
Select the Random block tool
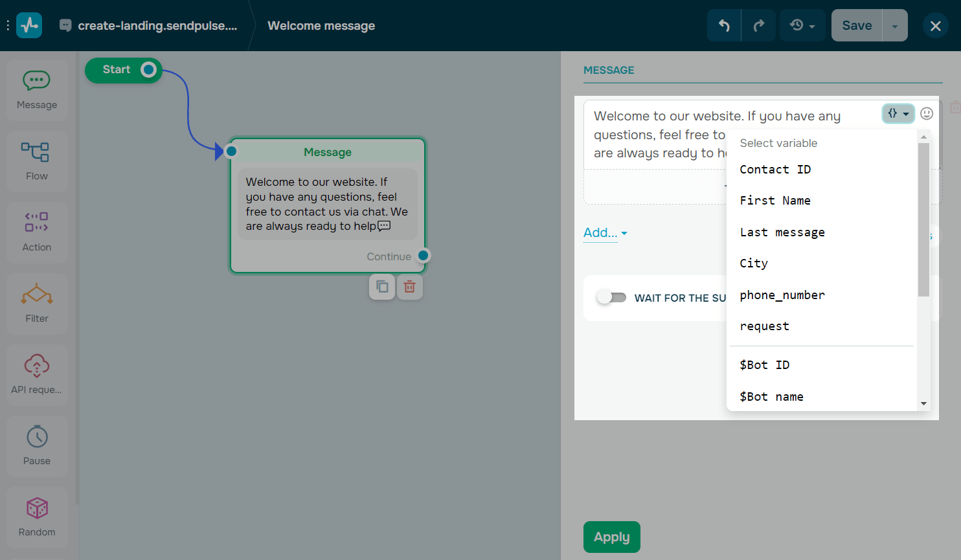point(37,517)
